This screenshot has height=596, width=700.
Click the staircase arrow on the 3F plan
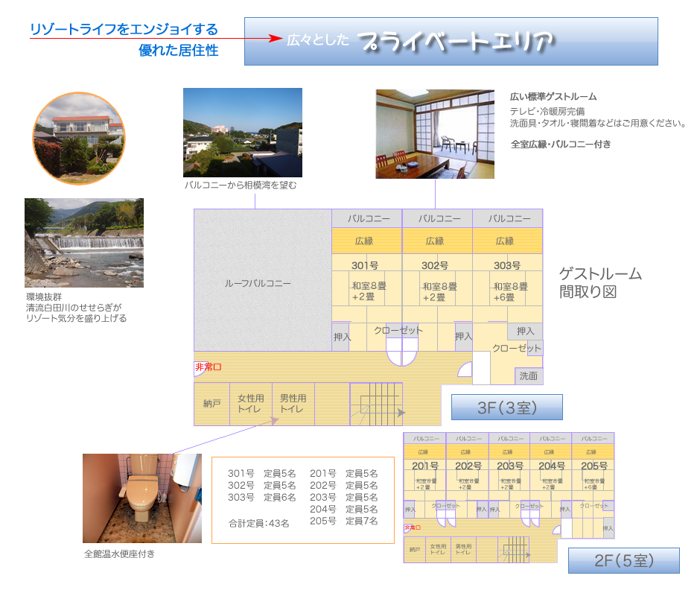(400, 411)
